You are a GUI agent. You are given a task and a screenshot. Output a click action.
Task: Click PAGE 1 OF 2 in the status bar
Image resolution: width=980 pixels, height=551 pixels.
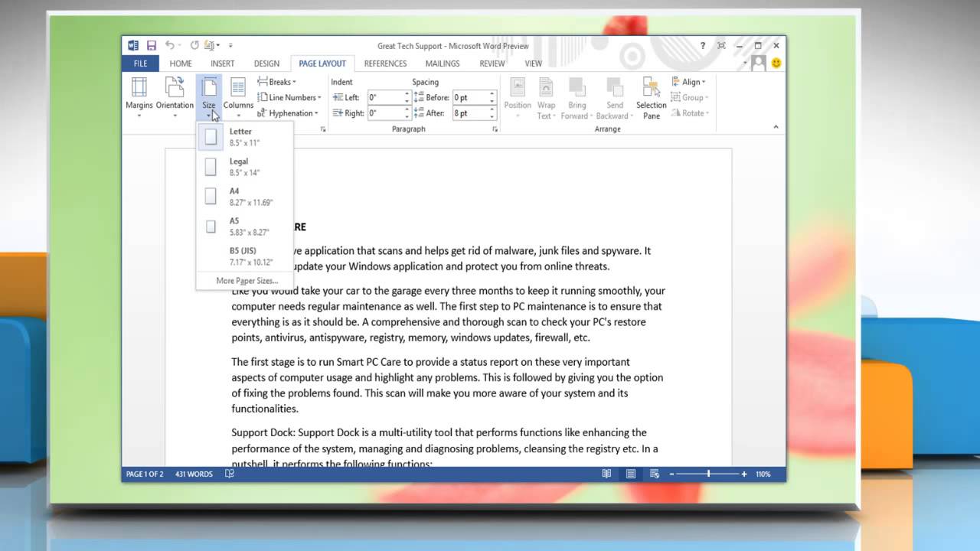coord(145,474)
